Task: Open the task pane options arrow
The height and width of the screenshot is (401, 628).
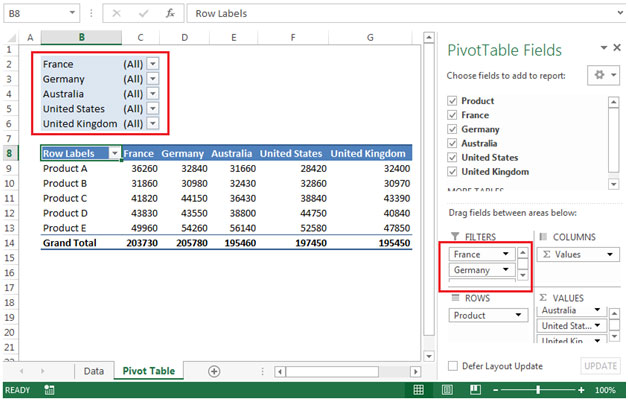Action: tap(604, 48)
